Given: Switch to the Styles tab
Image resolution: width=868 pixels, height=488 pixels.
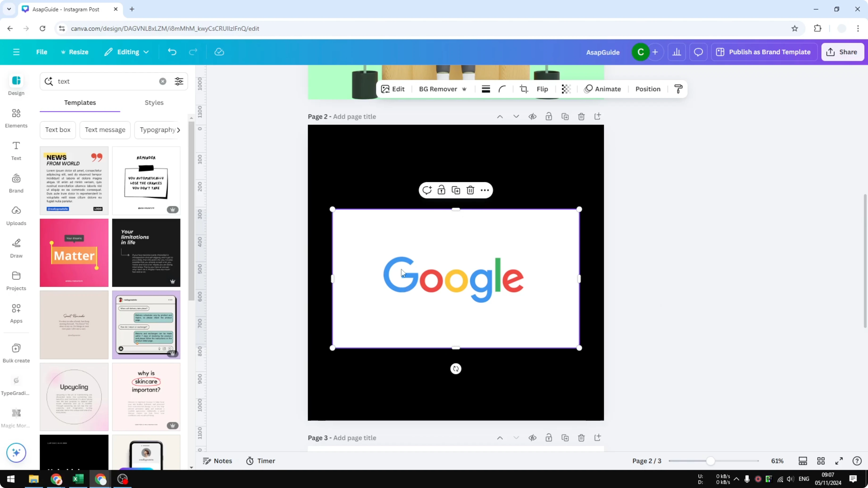Looking at the screenshot, I should (154, 103).
